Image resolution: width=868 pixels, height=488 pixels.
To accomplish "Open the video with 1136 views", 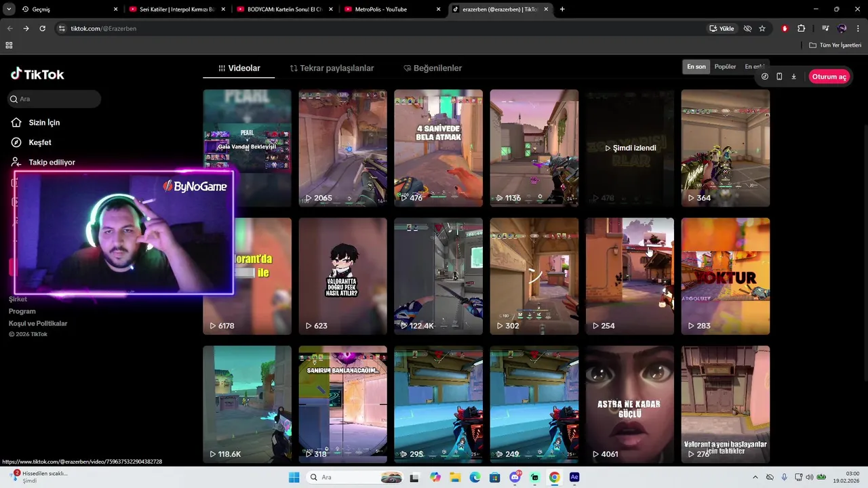I will coord(534,148).
